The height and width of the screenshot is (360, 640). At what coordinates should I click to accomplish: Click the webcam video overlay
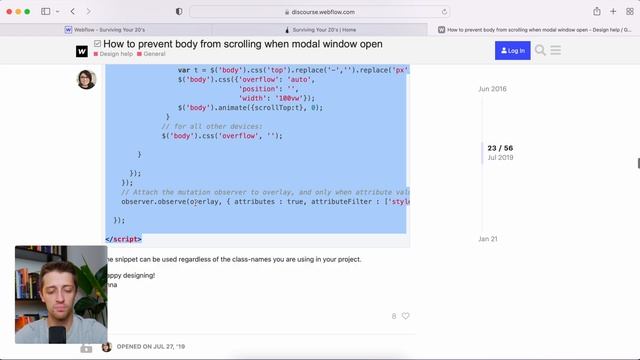61,295
